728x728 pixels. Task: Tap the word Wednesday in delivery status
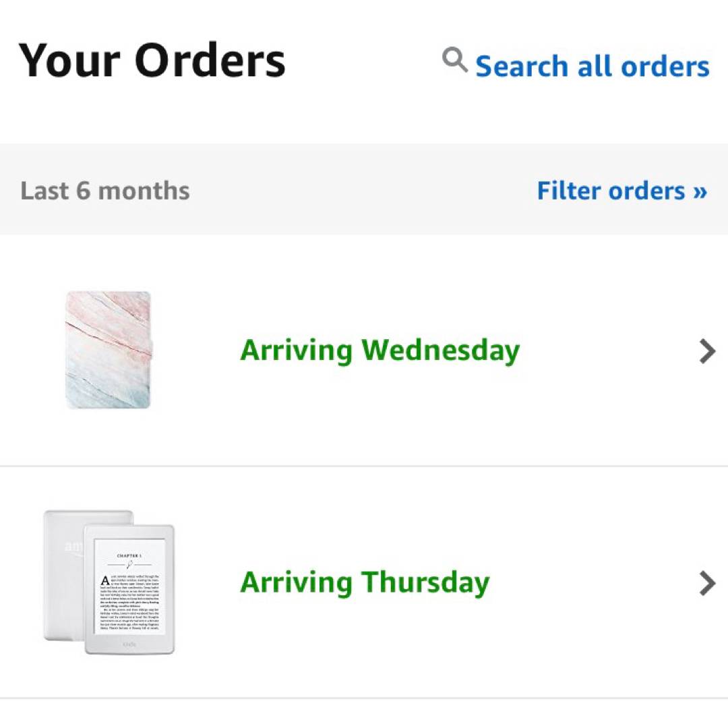coord(440,351)
